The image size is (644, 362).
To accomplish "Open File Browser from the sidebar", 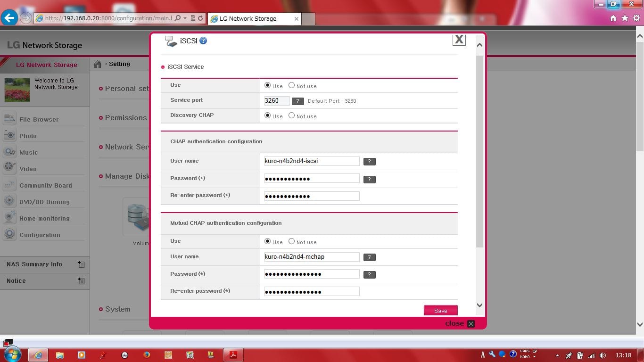I will click(39, 119).
